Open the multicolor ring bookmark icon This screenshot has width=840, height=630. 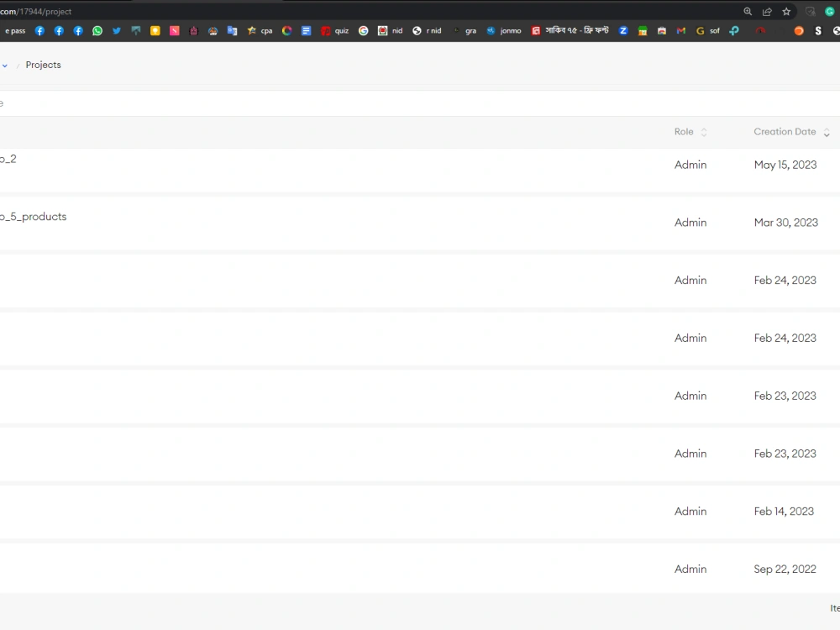coord(286,30)
